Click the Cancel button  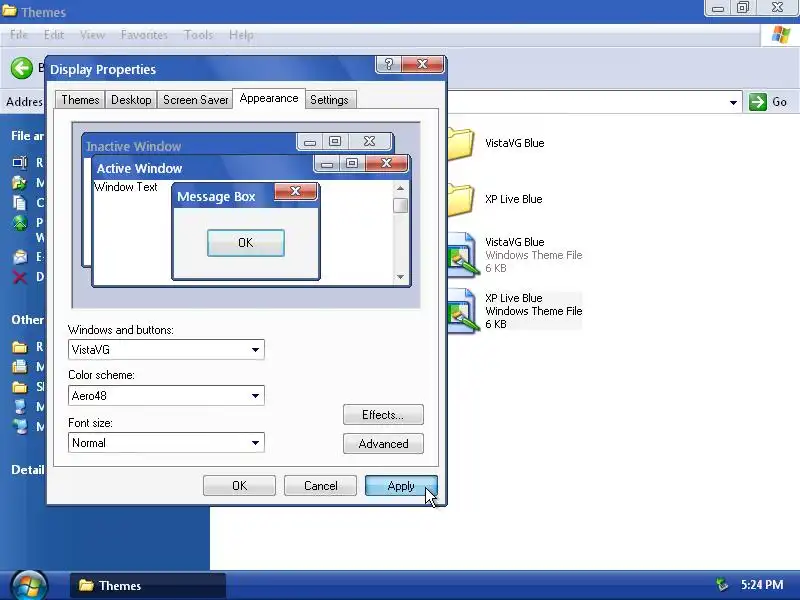(x=320, y=486)
